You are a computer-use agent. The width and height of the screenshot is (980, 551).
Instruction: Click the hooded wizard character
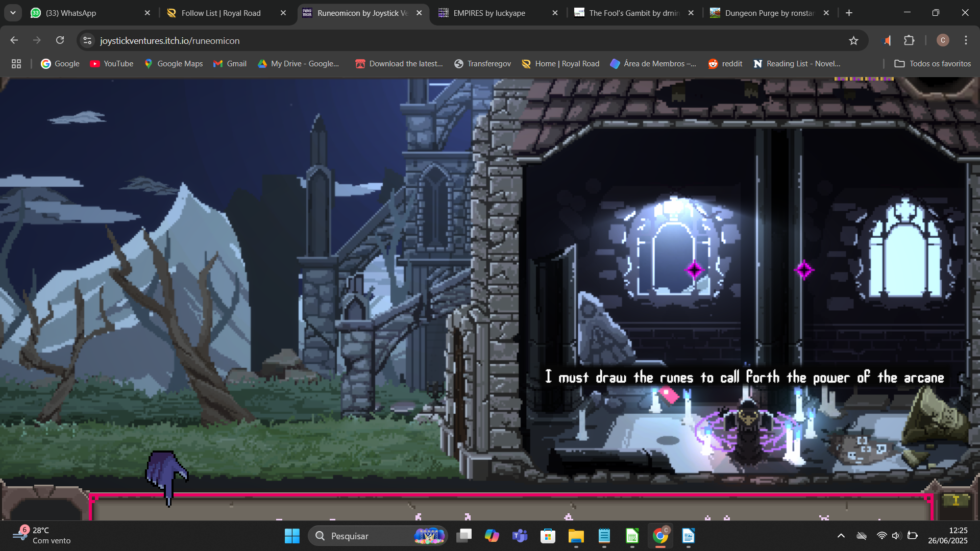(748, 431)
